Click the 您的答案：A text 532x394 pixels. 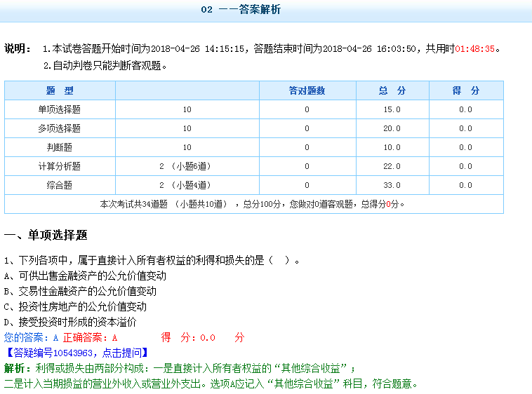(x=31, y=337)
